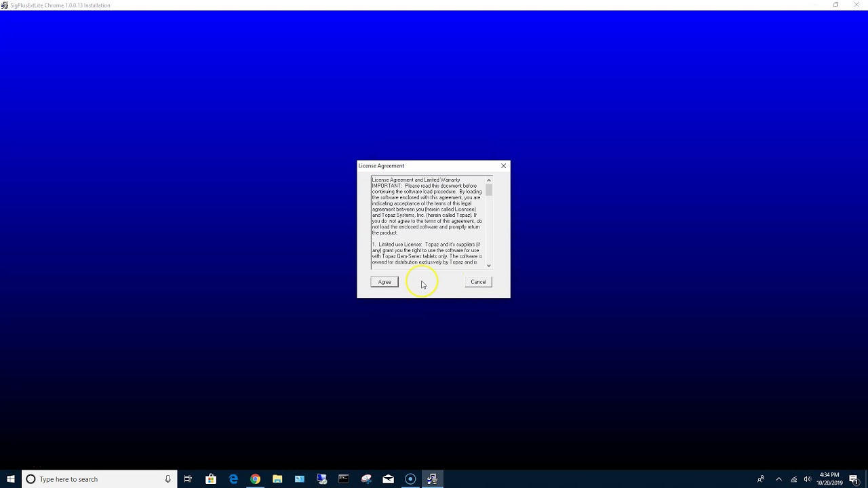Open the Mail app from taskbar
The height and width of the screenshot is (488, 868).
click(388, 479)
